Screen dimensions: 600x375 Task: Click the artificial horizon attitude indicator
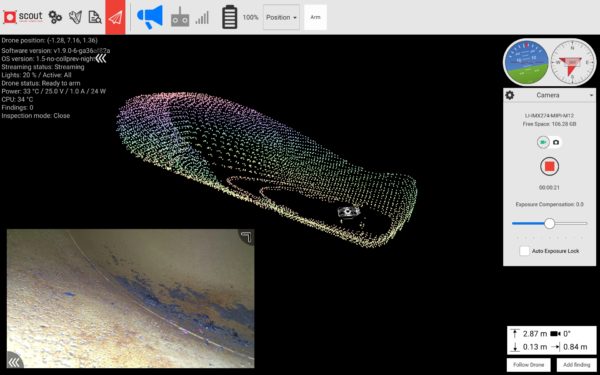pyautogui.click(x=527, y=62)
